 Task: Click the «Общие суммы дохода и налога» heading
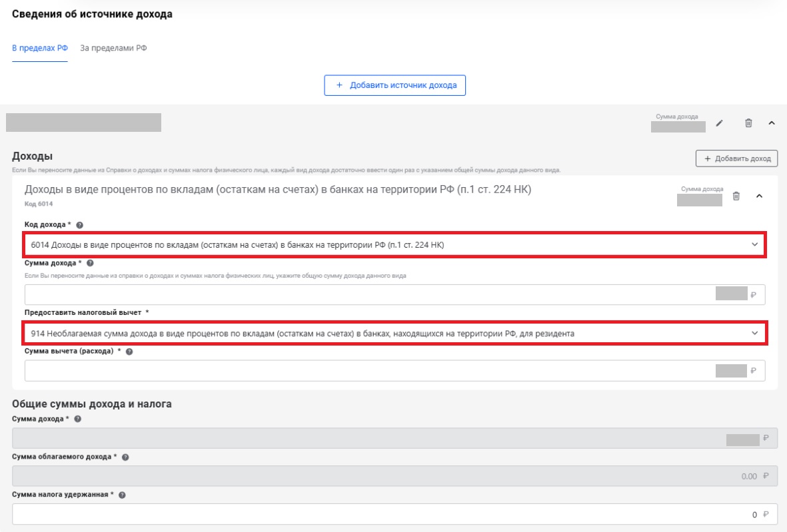[x=92, y=403]
